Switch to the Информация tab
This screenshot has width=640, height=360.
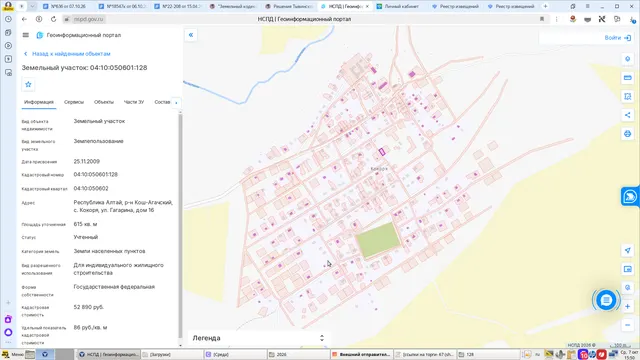point(39,102)
